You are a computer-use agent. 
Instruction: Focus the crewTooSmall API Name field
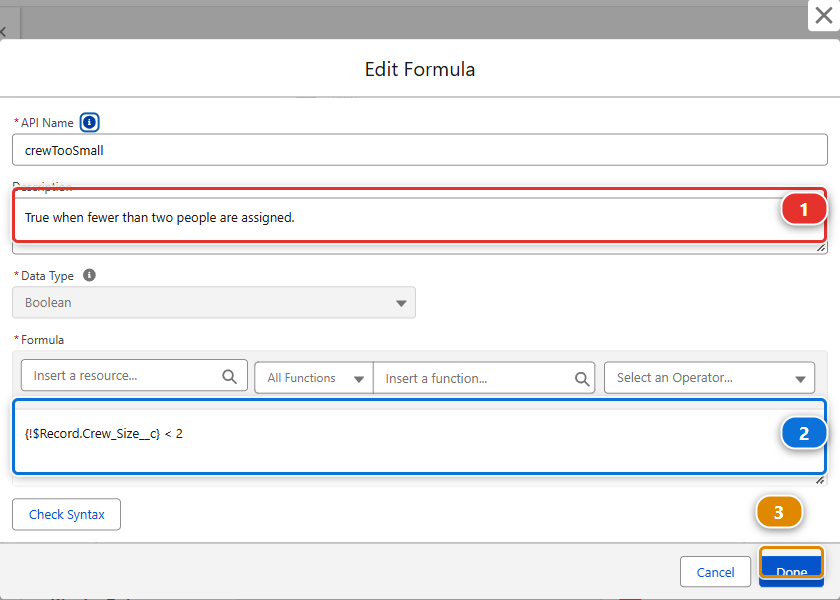coord(420,150)
